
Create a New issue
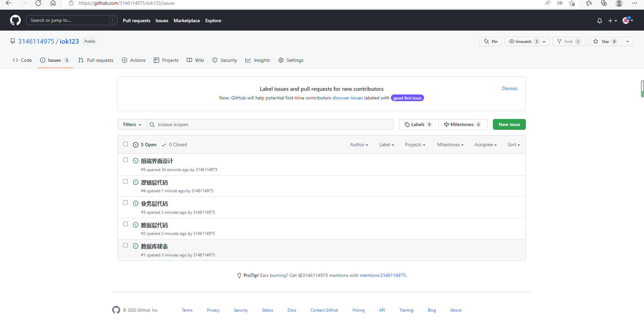click(x=509, y=124)
